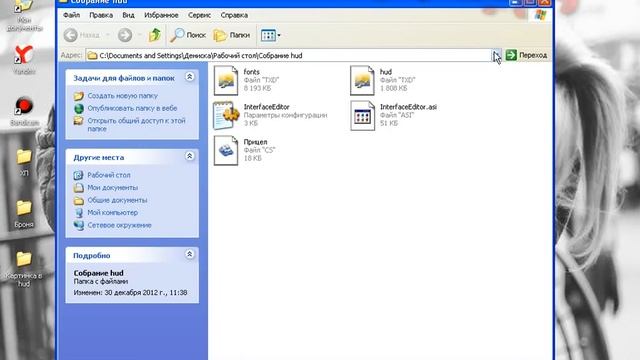
Task: Open the Сервис menu
Action: (199, 15)
